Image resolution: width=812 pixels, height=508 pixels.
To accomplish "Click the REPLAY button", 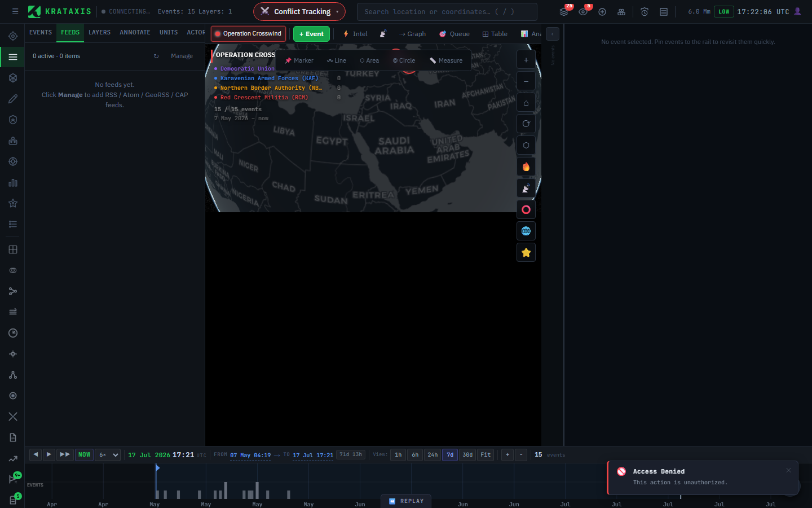I will (407, 501).
